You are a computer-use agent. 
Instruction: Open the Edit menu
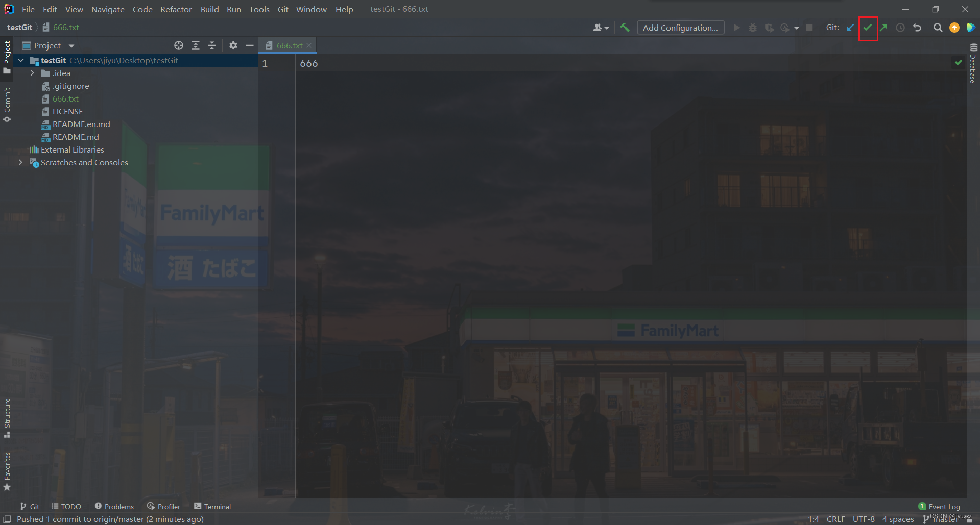(50, 9)
